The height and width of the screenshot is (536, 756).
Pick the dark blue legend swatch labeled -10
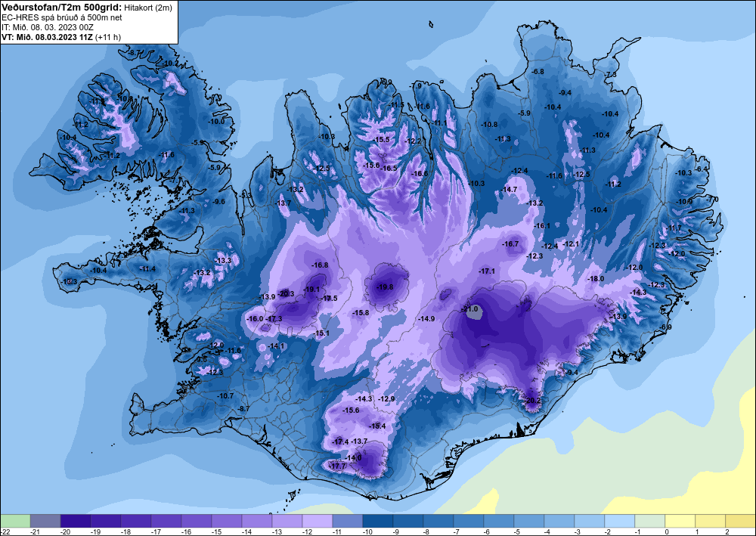[378, 521]
